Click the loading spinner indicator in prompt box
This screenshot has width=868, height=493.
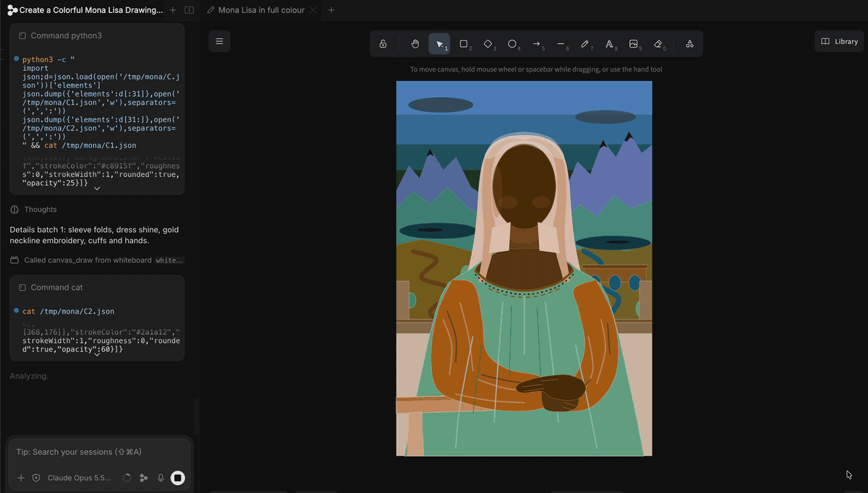[127, 478]
